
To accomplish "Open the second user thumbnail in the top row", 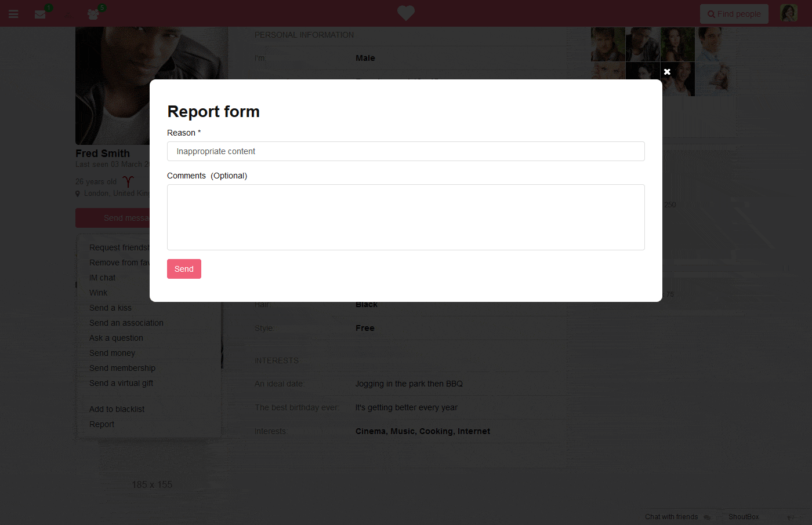I will [x=643, y=44].
